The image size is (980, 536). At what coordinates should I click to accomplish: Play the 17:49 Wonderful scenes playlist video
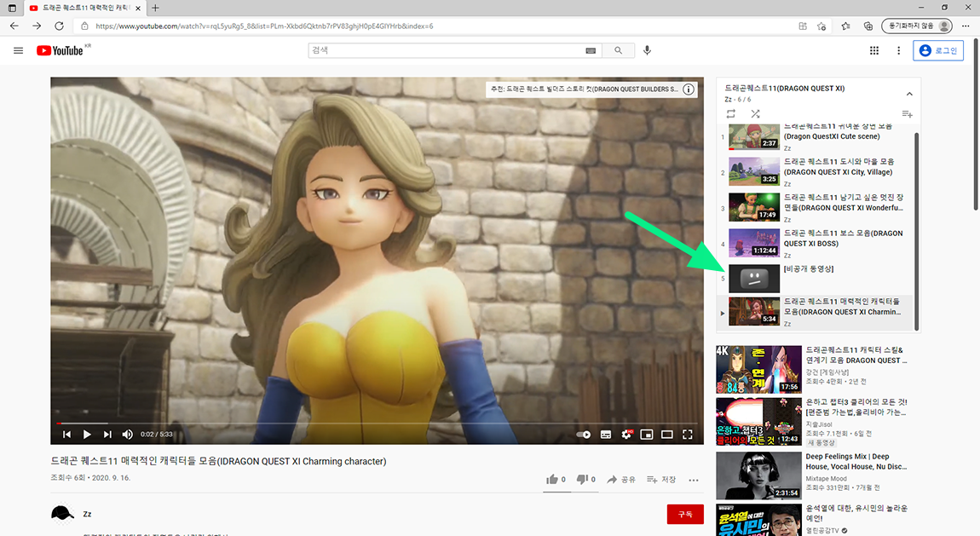[x=815, y=207]
